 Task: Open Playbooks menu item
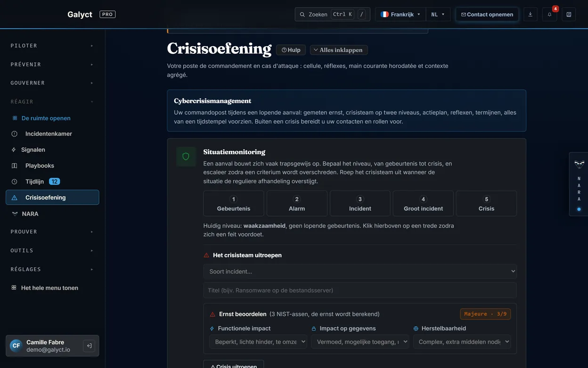pos(52,166)
